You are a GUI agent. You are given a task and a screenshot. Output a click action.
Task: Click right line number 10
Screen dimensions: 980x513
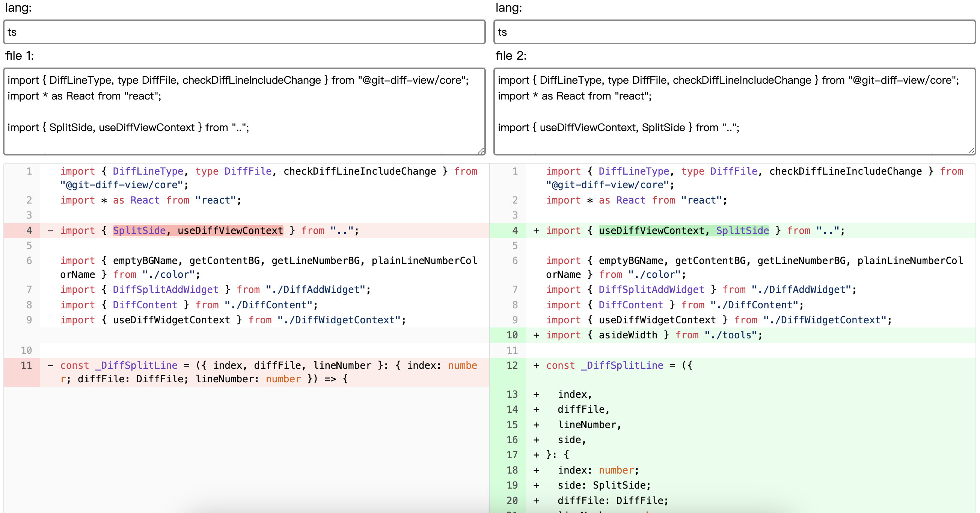tap(512, 335)
